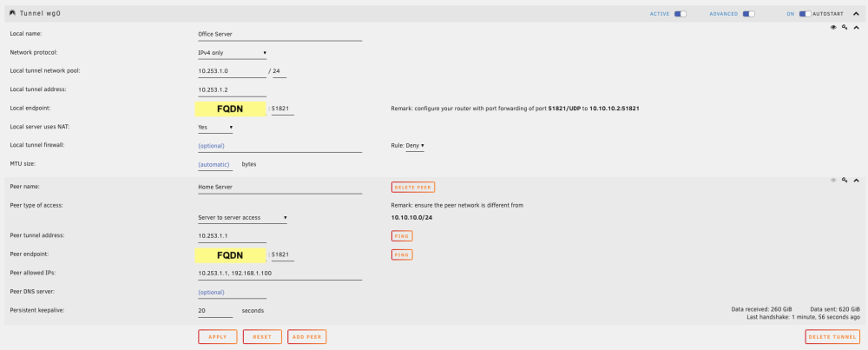Screen dimensions: 868x350
Task: Open the Local server uses NAT dropdown
Action: pyautogui.click(x=215, y=128)
